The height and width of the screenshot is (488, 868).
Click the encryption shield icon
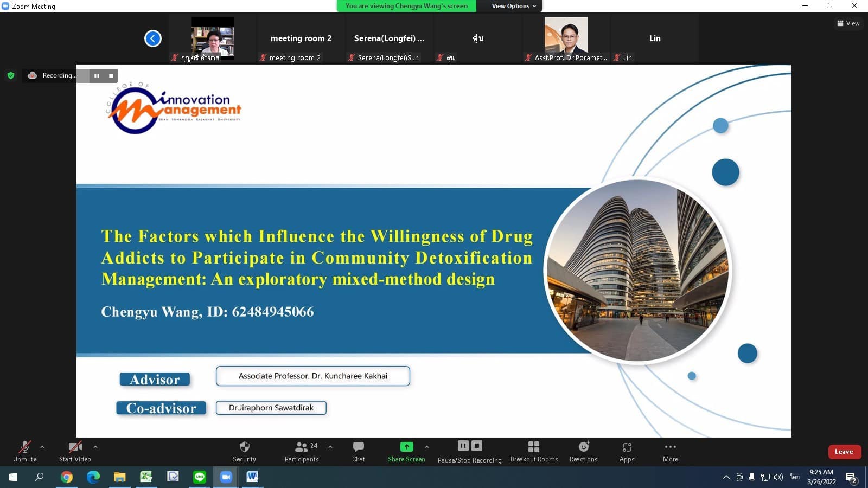click(x=11, y=75)
